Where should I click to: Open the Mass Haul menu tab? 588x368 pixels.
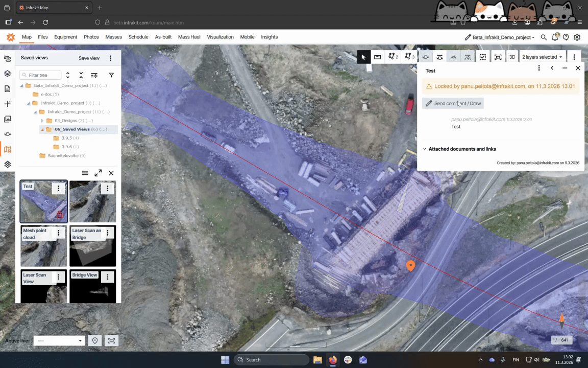[189, 37]
